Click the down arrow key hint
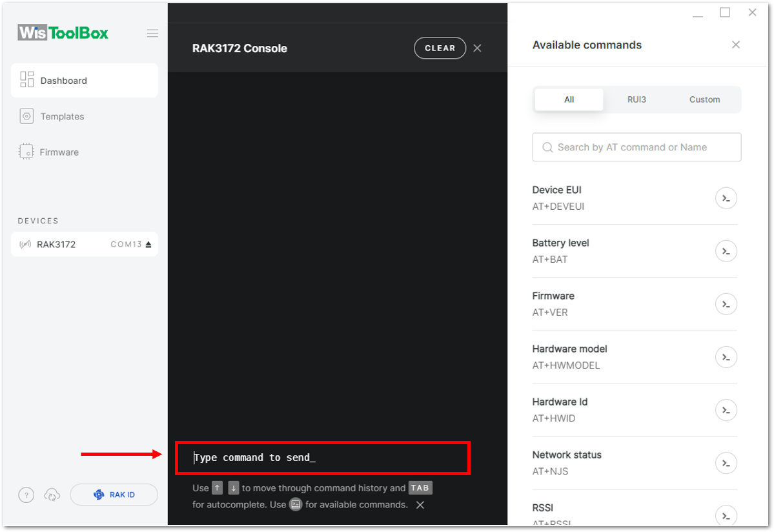Image resolution: width=774 pixels, height=532 pixels. [234, 487]
